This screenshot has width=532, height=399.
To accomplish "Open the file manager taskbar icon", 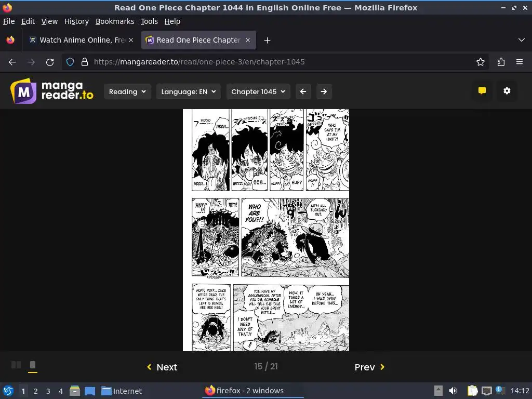I will (x=75, y=391).
